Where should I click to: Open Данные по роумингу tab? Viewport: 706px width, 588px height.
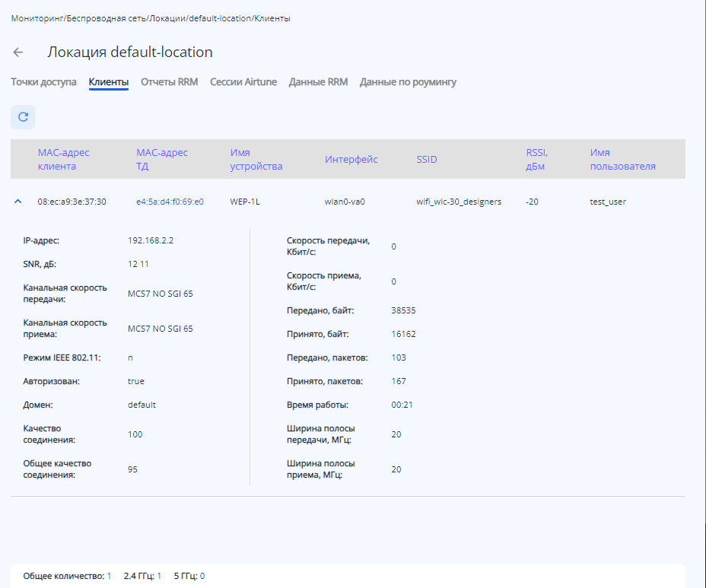(x=408, y=82)
